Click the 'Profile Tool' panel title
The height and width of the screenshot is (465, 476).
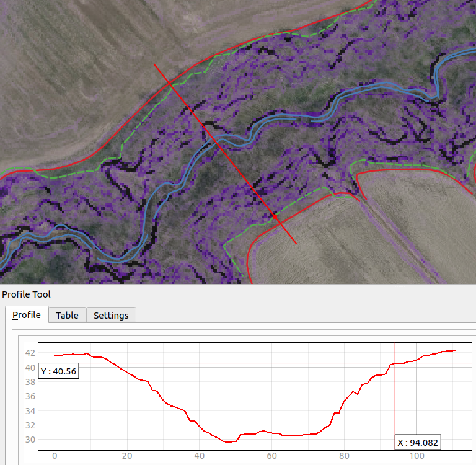[x=26, y=294]
